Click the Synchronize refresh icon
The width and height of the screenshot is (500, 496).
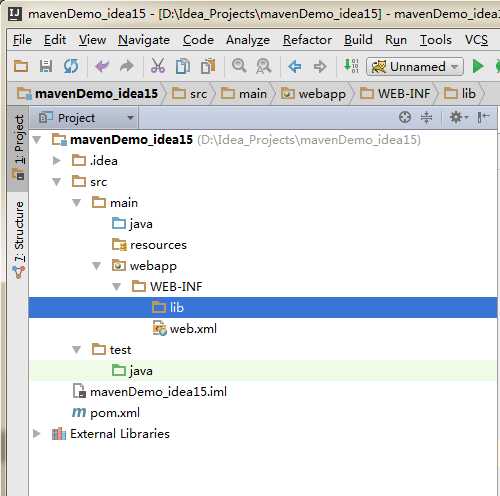71,66
